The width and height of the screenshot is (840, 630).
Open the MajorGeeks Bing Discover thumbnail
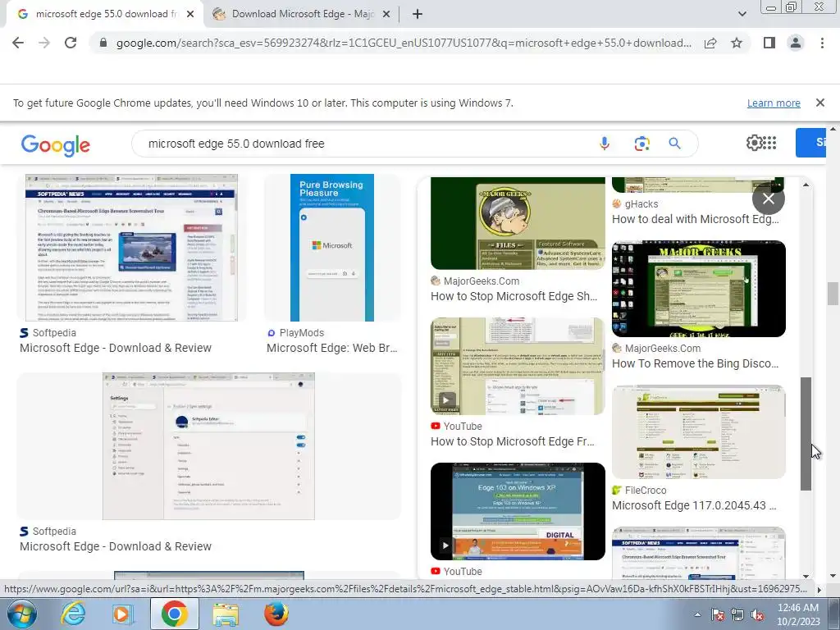point(699,289)
